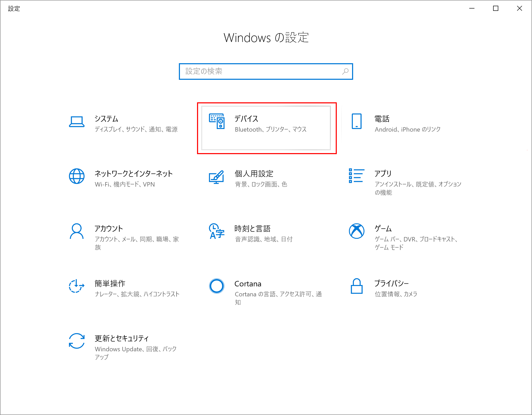Click the Ease of Access icon

[77, 286]
